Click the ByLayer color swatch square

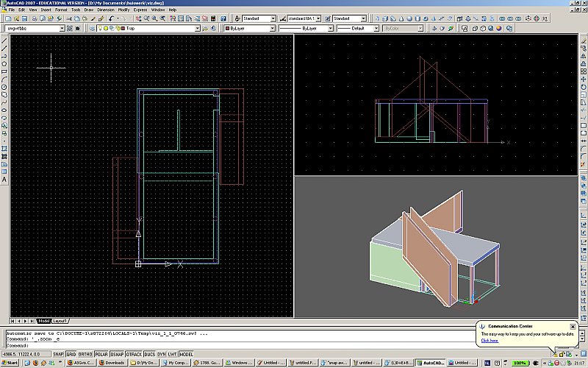click(x=228, y=29)
